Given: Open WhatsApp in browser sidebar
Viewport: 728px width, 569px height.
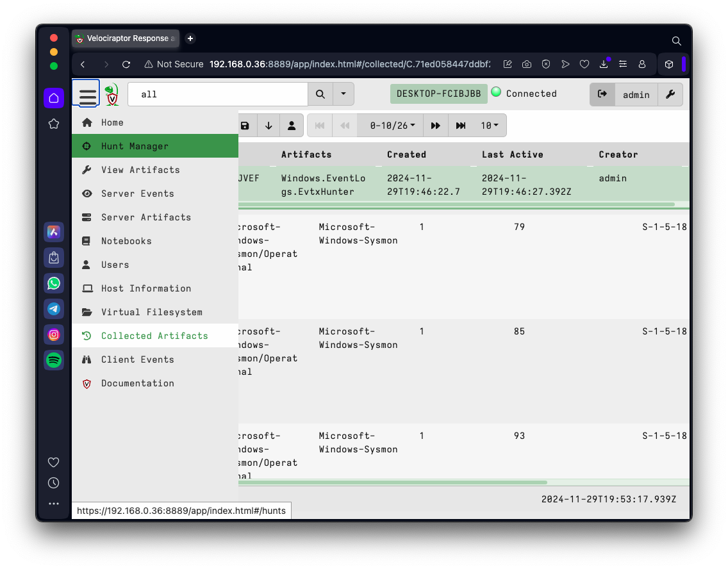Looking at the screenshot, I should coord(54,283).
